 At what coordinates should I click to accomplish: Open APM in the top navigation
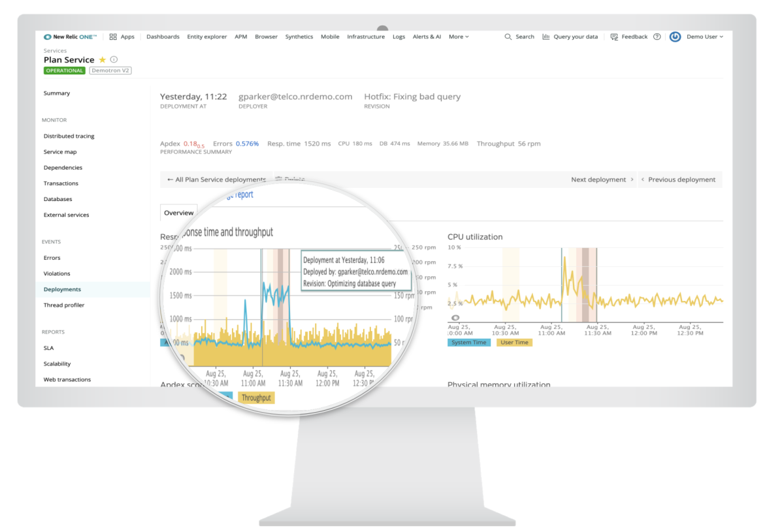coord(241,37)
